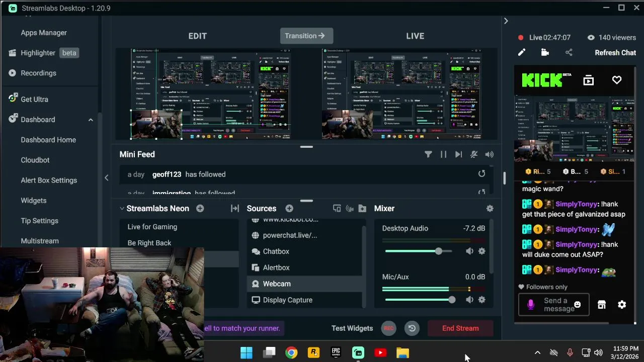This screenshot has width=644, height=362.
Task: Click the LIVE preview thumbnail
Action: pos(401,94)
